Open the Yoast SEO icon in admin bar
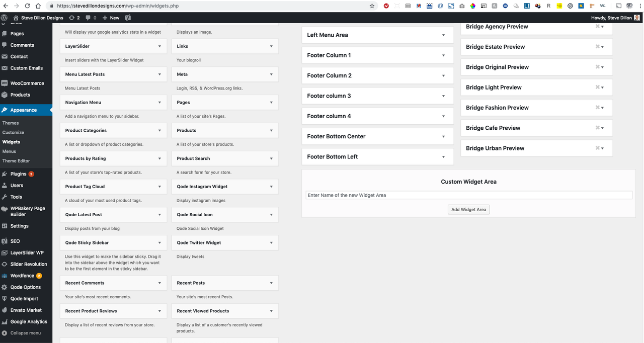Screen dimensions: 644x343 click(x=128, y=18)
